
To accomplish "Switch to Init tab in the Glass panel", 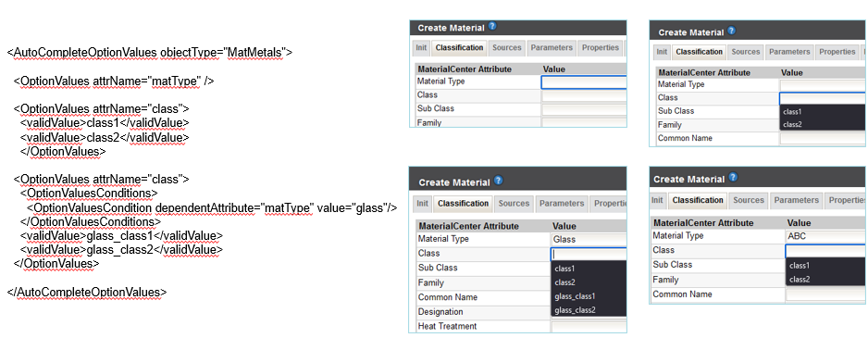I will tap(422, 204).
